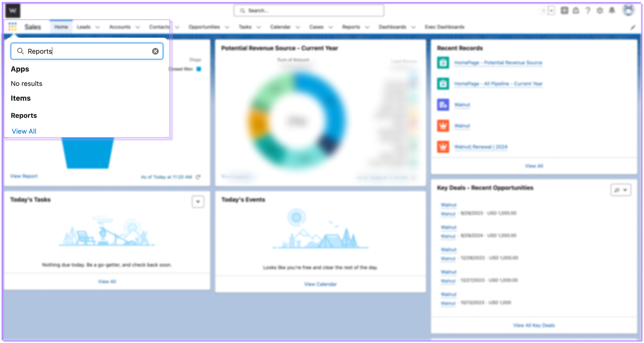Image resolution: width=644 pixels, height=343 pixels.
Task: Open the user profile avatar
Action: pos(628,10)
